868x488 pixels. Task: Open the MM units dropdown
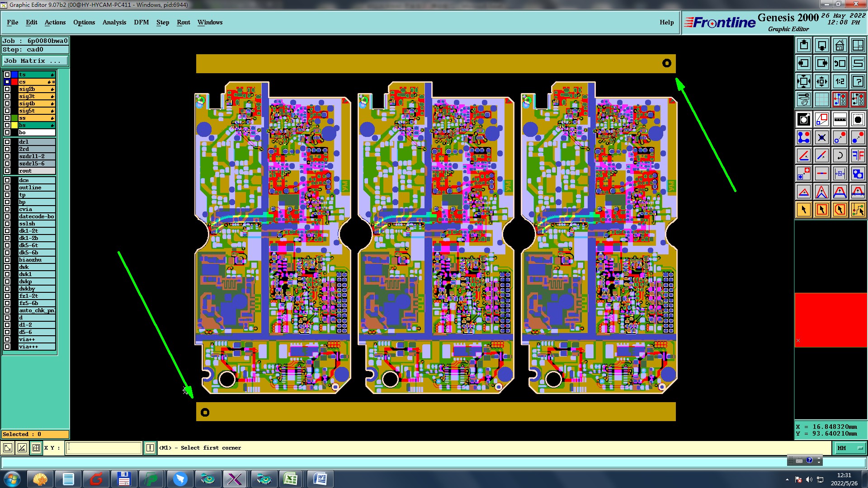[850, 448]
